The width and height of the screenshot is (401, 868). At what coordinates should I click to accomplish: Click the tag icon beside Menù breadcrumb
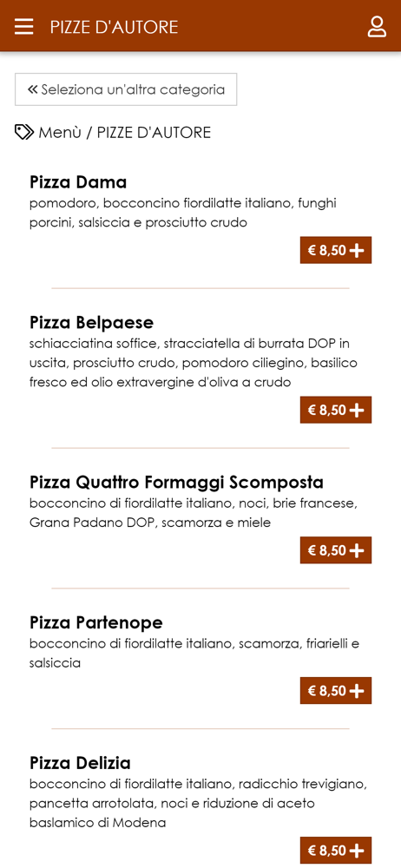point(24,132)
